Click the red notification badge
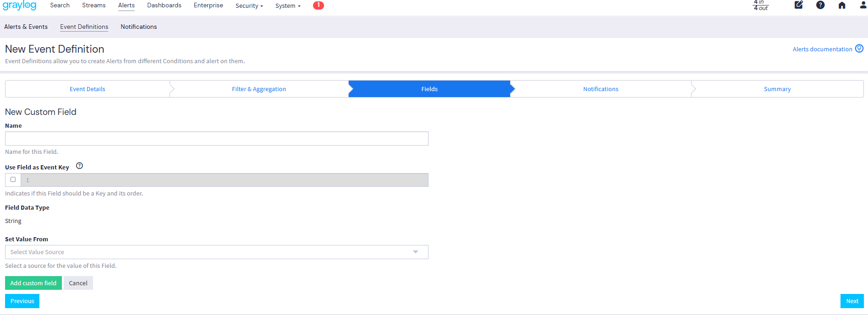The width and height of the screenshot is (868, 315). click(319, 5)
